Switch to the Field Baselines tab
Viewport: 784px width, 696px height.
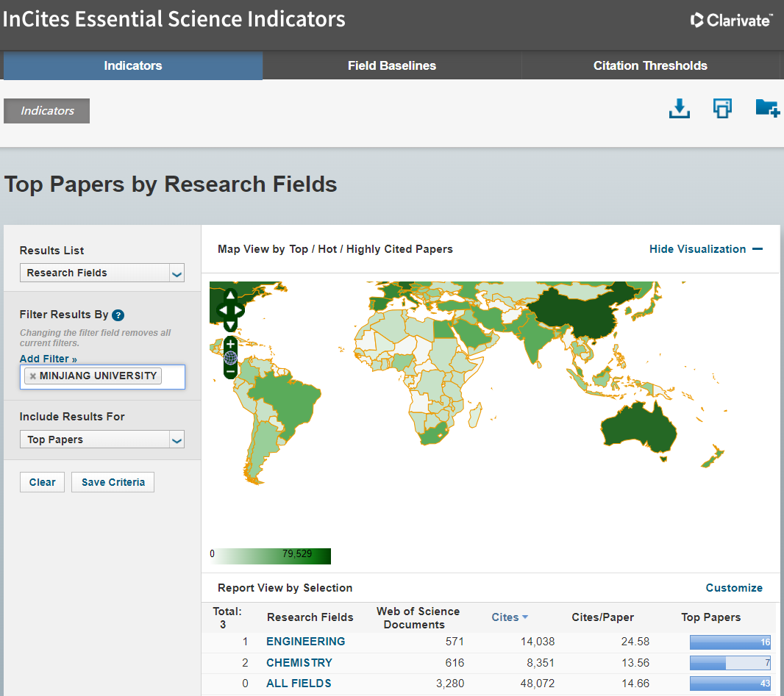[x=391, y=65]
